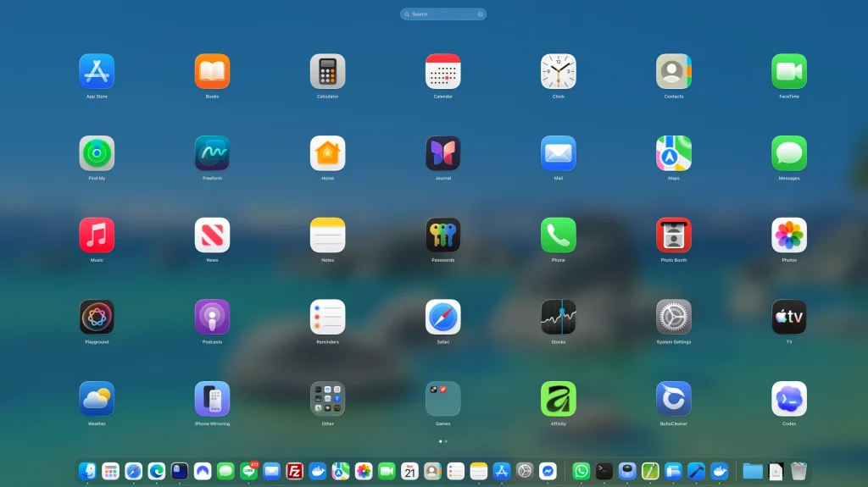
Task: Launch the Clock app
Action: click(x=558, y=71)
